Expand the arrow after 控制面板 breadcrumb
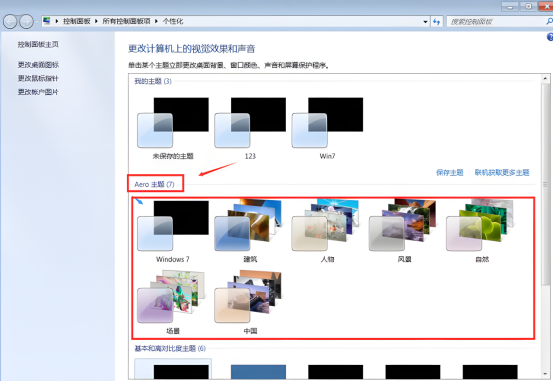This screenshot has height=381, width=553. (96, 22)
